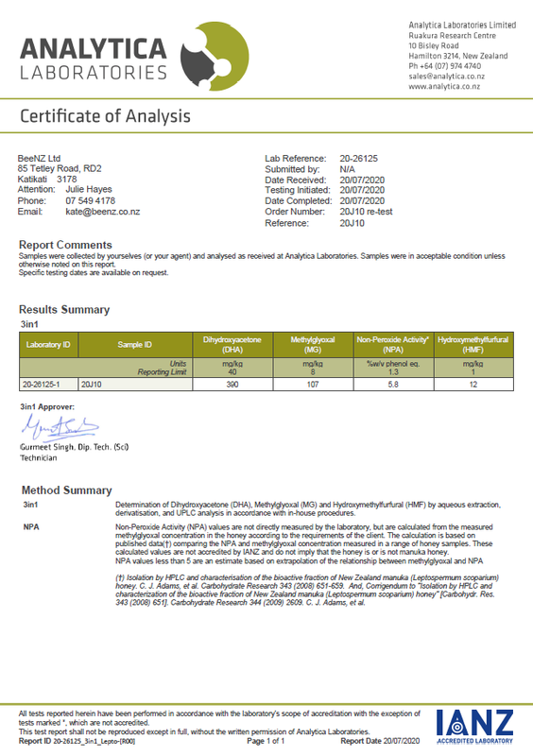Click the Date Received value 20/07/2020
The width and height of the screenshot is (533, 756).
362,180
